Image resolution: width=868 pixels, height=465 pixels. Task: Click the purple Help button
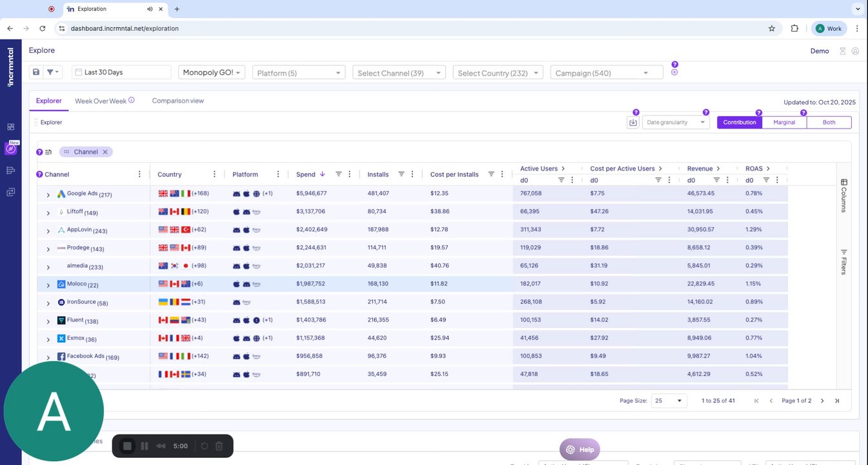click(580, 449)
